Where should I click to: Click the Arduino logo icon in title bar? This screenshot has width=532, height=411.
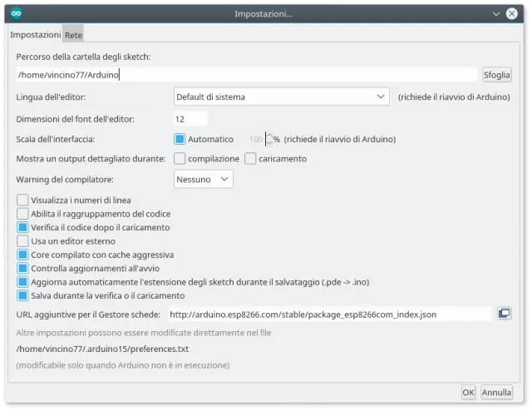16,13
